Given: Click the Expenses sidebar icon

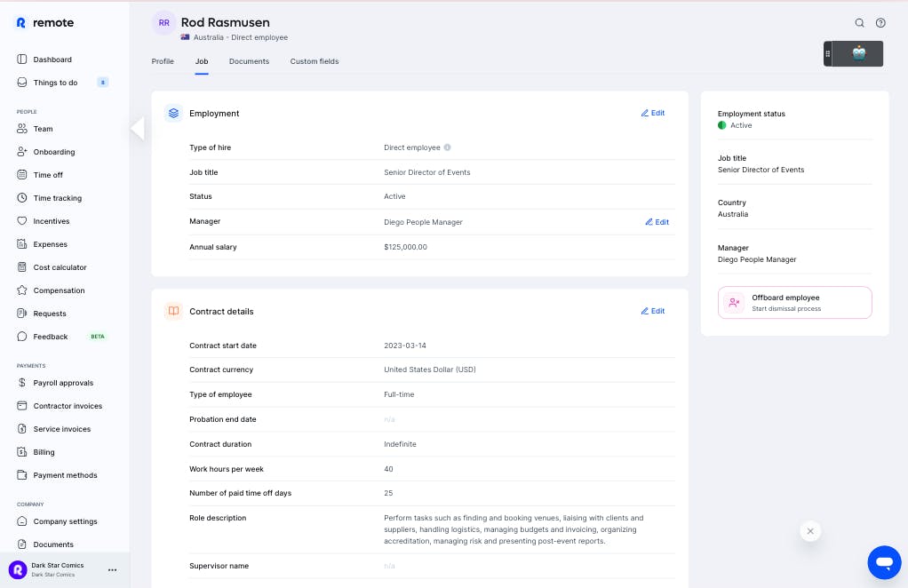Looking at the screenshot, I should tap(23, 244).
